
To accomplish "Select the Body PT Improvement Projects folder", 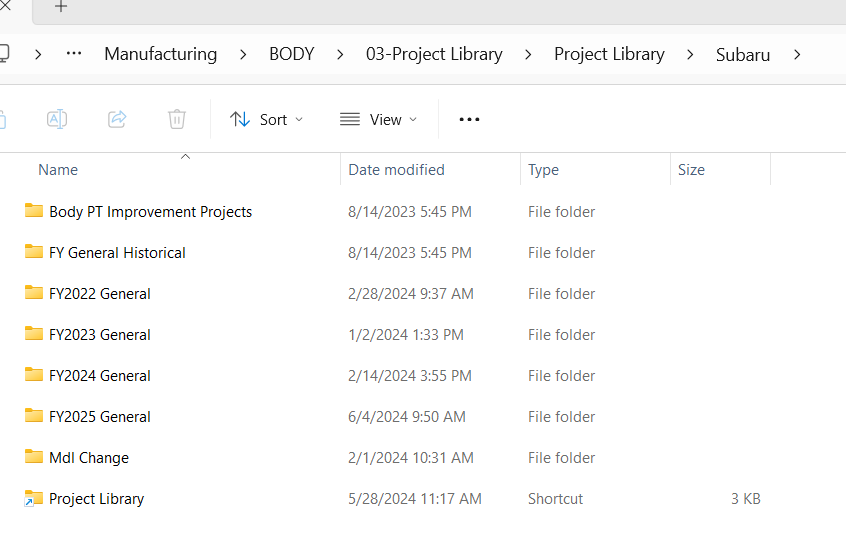I will [150, 211].
